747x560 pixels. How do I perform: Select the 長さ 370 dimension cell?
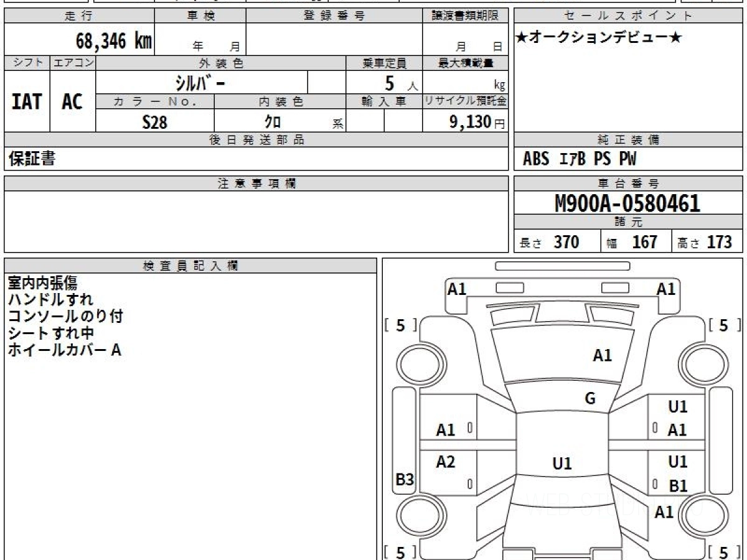(x=557, y=242)
